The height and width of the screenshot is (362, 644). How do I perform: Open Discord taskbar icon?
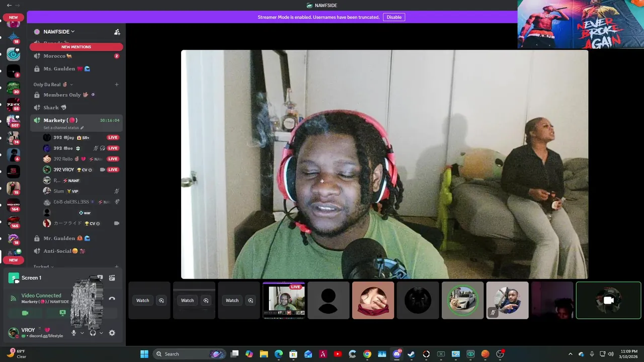[x=396, y=354]
